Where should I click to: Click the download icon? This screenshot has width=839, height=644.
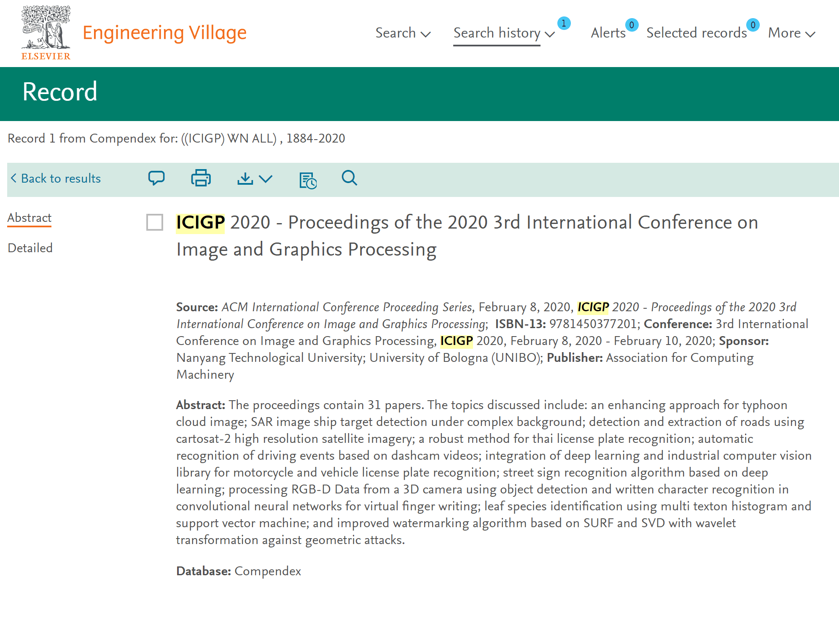pyautogui.click(x=245, y=178)
